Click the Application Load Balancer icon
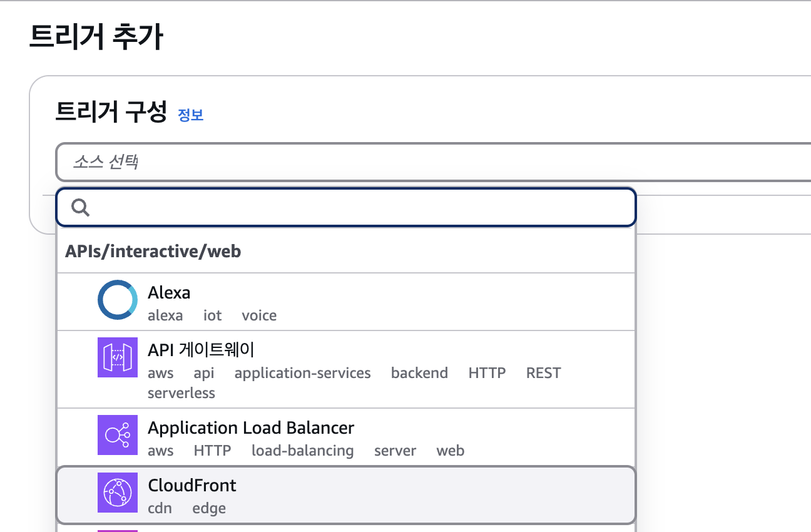The height and width of the screenshot is (532, 811). pos(118,435)
